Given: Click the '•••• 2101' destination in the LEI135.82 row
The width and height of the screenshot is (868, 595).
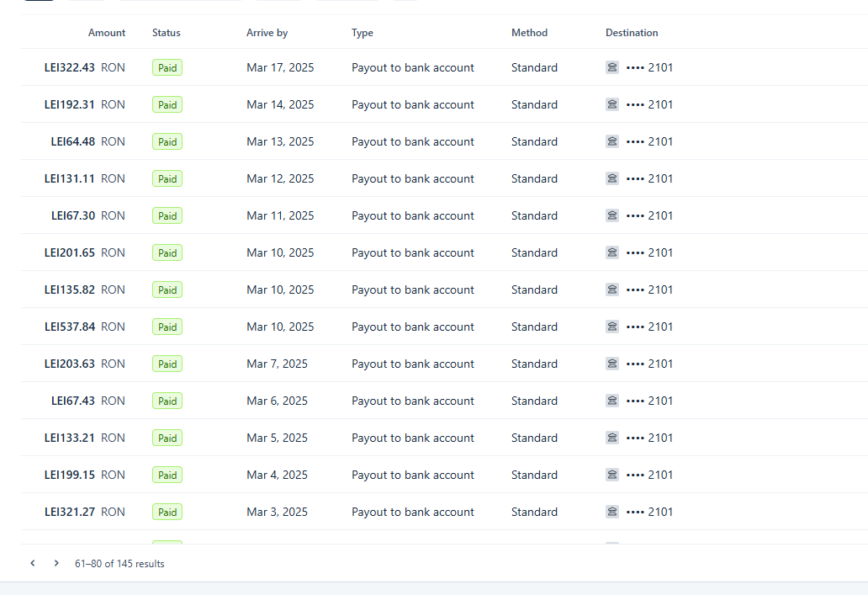Looking at the screenshot, I should [x=649, y=290].
